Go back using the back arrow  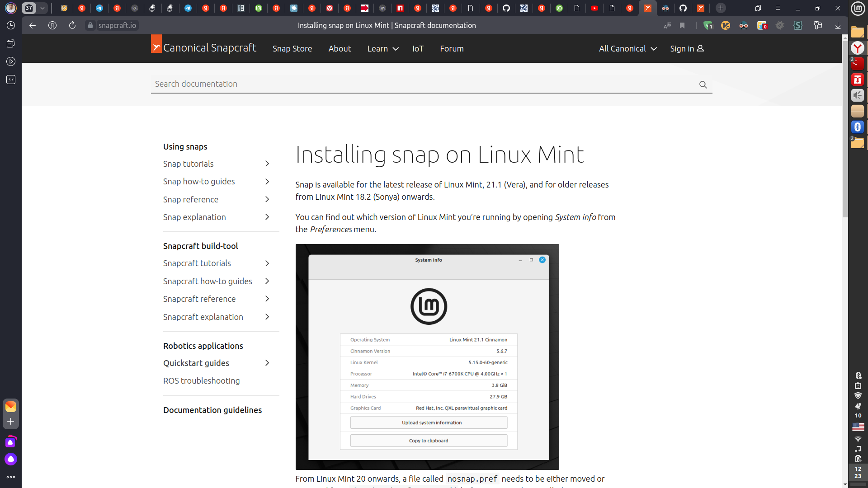tap(32, 26)
